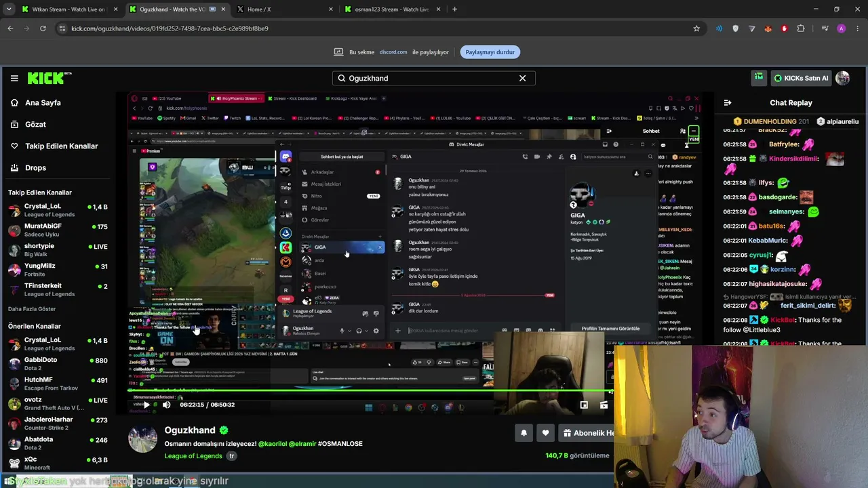The width and height of the screenshot is (868, 488).
Task: Open selmanyes username in chat
Action: point(786,211)
